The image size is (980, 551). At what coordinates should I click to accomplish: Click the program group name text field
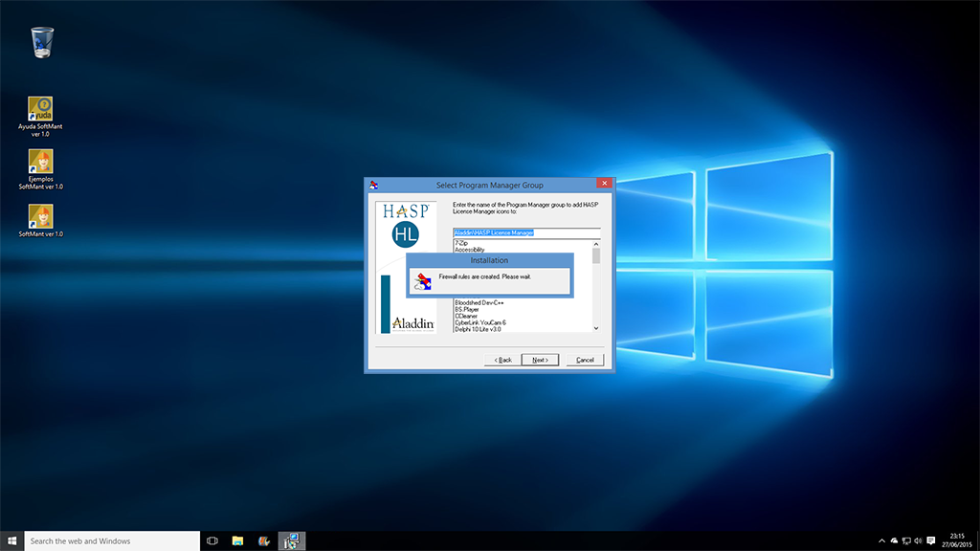[x=525, y=232]
